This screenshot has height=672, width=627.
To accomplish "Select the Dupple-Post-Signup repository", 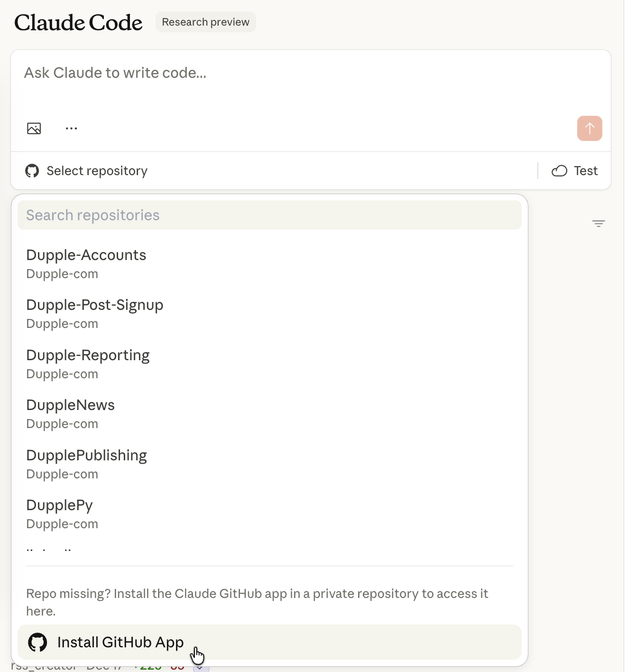I will 95,313.
